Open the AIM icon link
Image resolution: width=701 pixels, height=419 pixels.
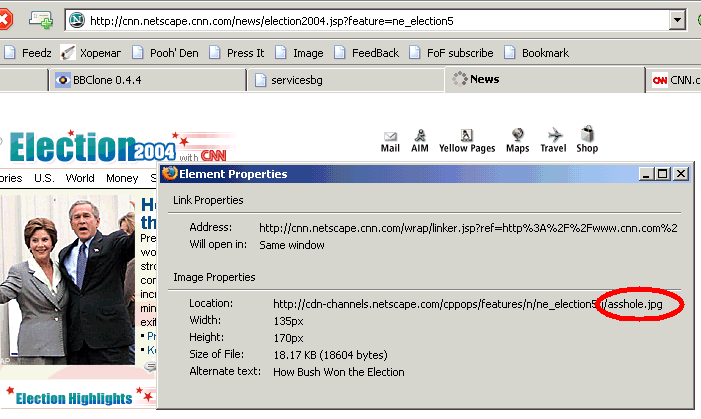point(420,141)
